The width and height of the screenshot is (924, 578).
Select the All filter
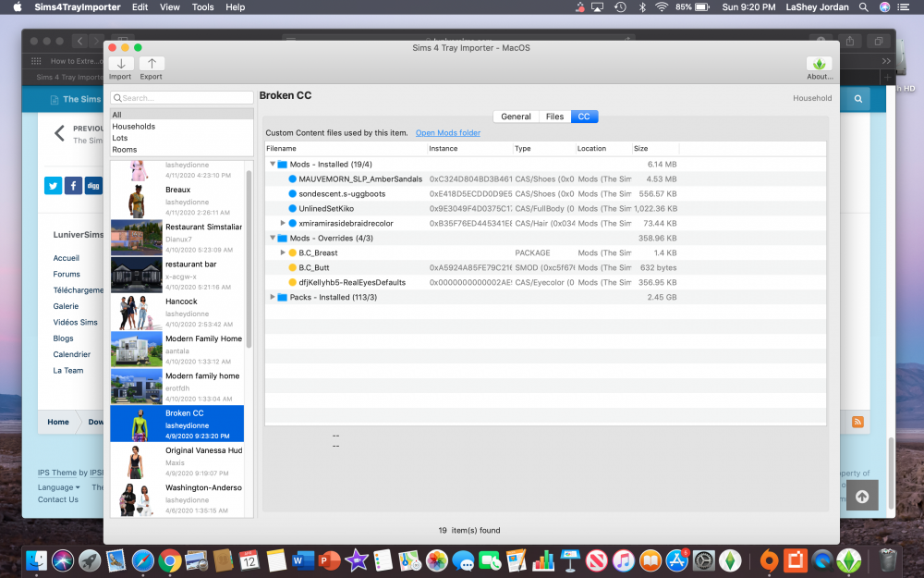pos(181,115)
